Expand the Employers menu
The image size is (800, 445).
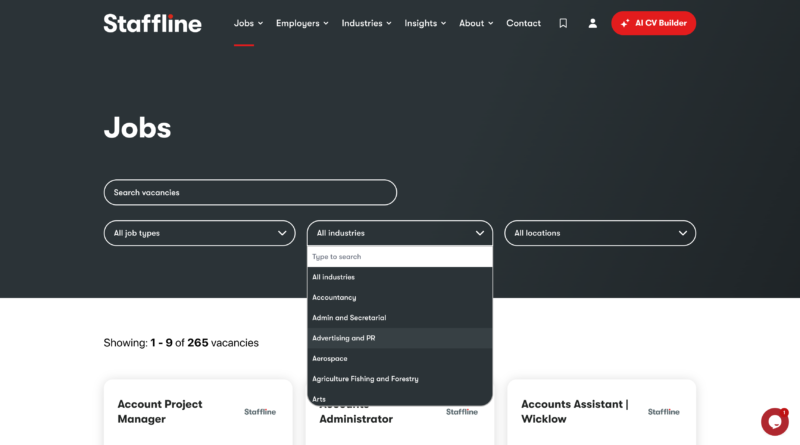pyautogui.click(x=302, y=23)
